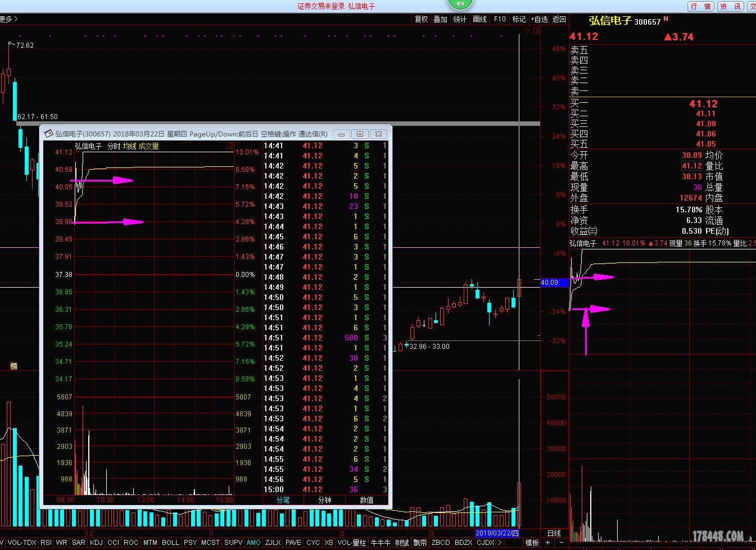Click the 标记 mark button

(519, 19)
